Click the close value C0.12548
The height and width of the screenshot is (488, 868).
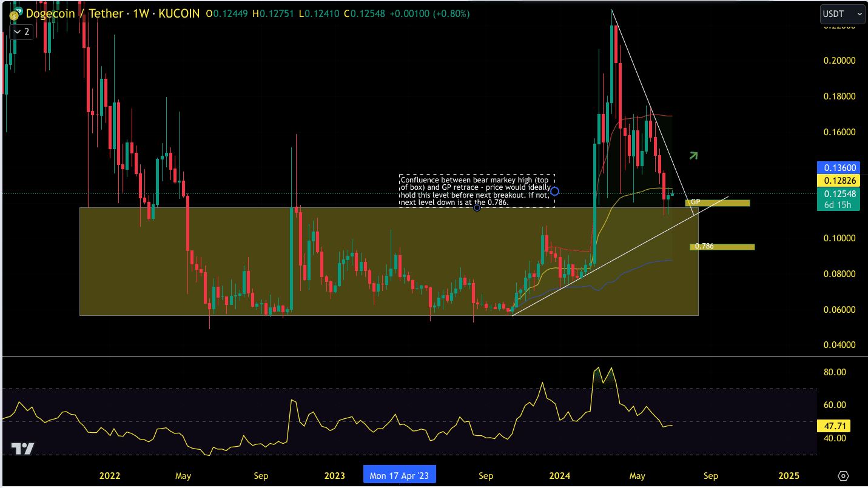click(x=366, y=13)
